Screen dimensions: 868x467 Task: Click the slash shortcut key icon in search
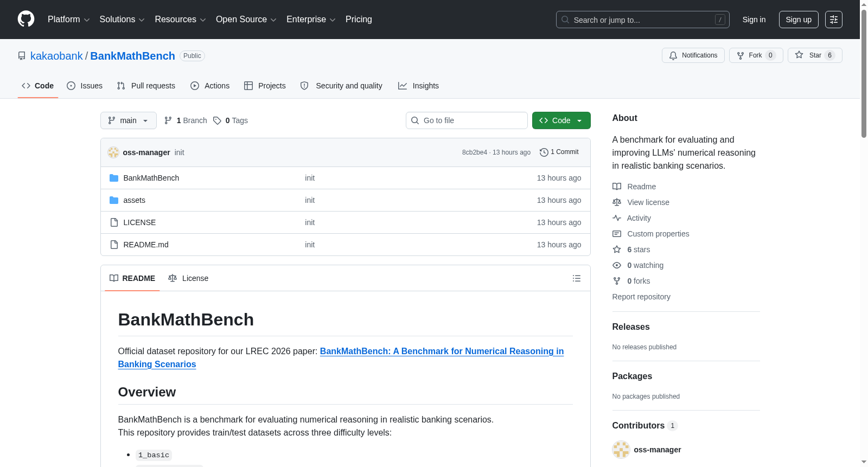pyautogui.click(x=720, y=20)
